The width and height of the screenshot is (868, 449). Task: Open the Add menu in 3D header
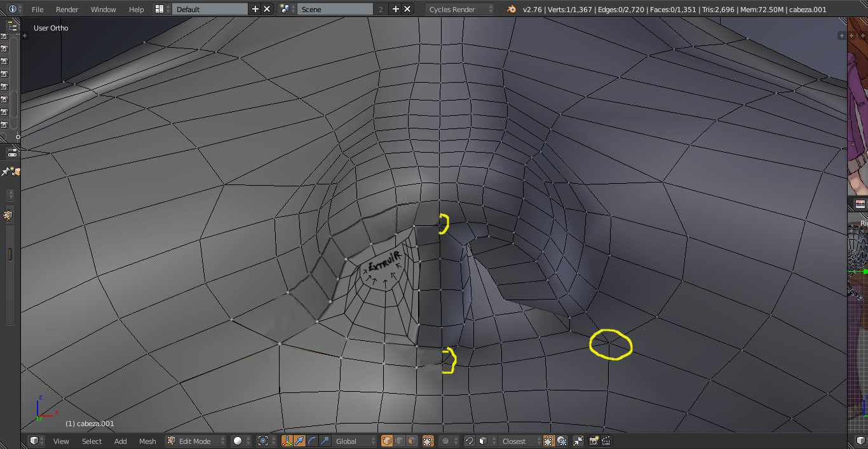pos(120,441)
